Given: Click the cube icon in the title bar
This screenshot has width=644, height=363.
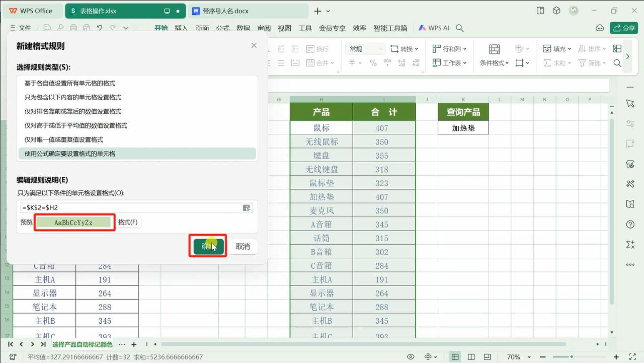Looking at the screenshot, I should [556, 11].
